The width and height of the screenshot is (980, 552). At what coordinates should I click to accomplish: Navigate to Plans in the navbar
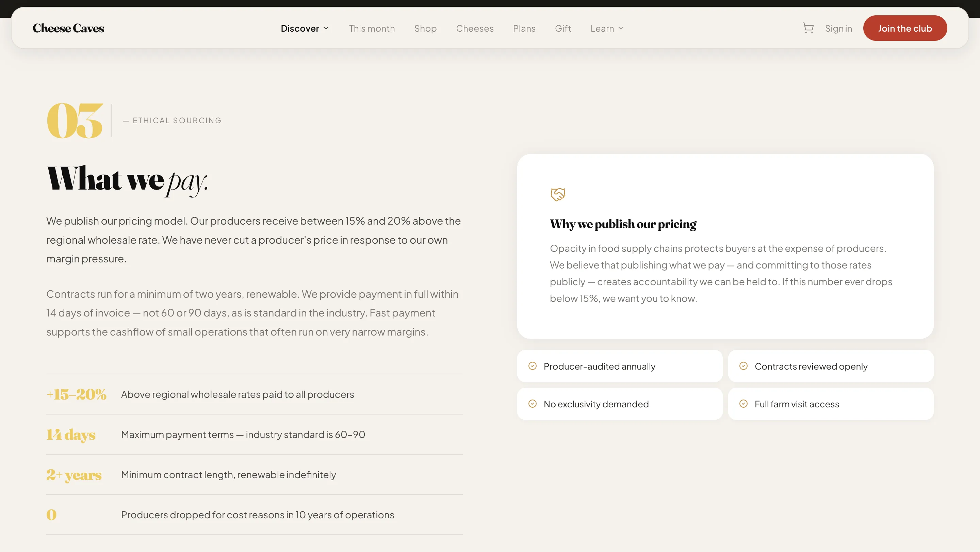click(x=524, y=29)
